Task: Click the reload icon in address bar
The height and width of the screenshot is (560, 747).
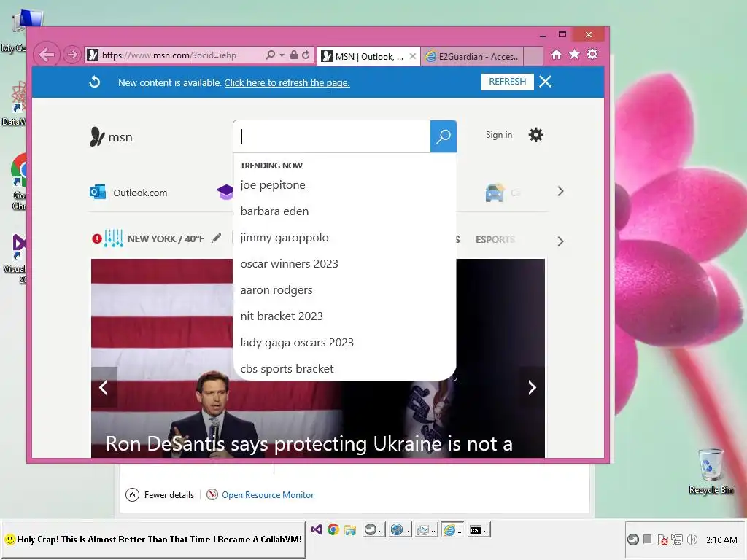Action: [306, 55]
